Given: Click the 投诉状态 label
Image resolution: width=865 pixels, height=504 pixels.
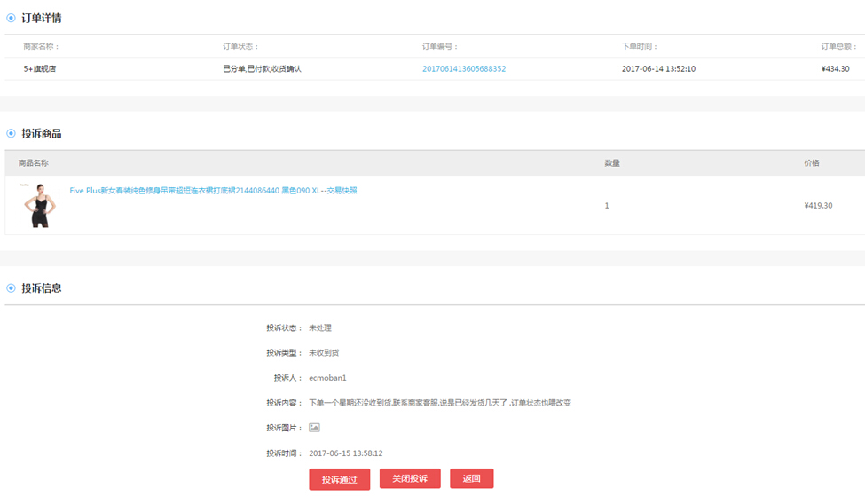Looking at the screenshot, I should coord(284,327).
